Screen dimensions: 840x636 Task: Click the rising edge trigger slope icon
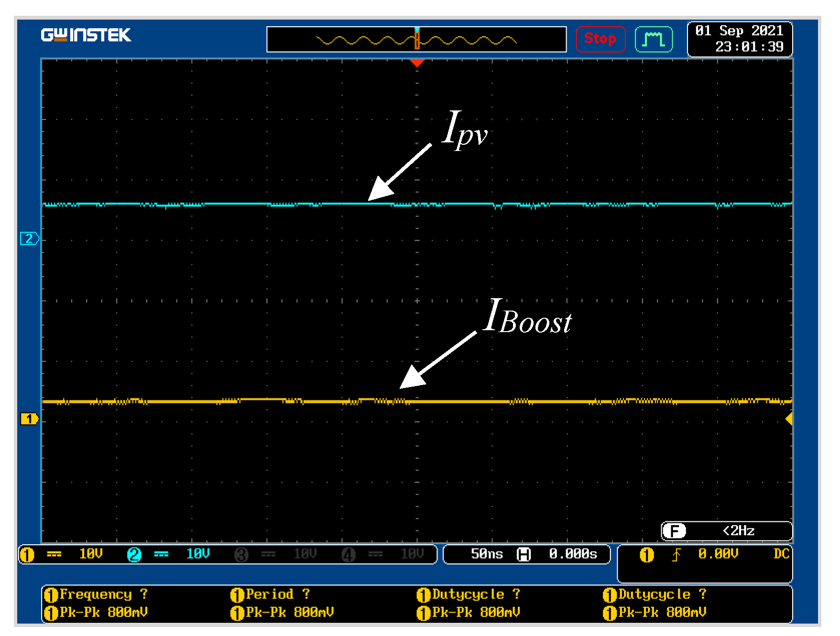[x=676, y=554]
